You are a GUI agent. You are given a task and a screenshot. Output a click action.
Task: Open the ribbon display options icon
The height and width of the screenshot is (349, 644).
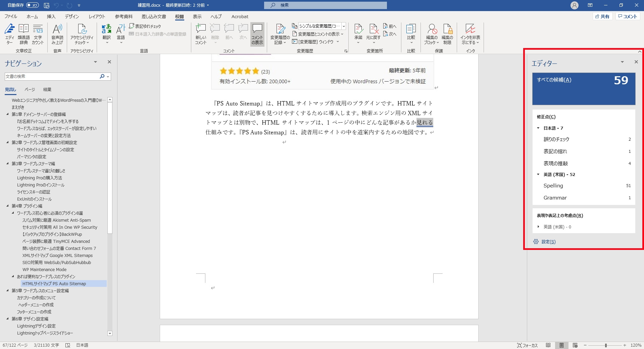coord(590,5)
